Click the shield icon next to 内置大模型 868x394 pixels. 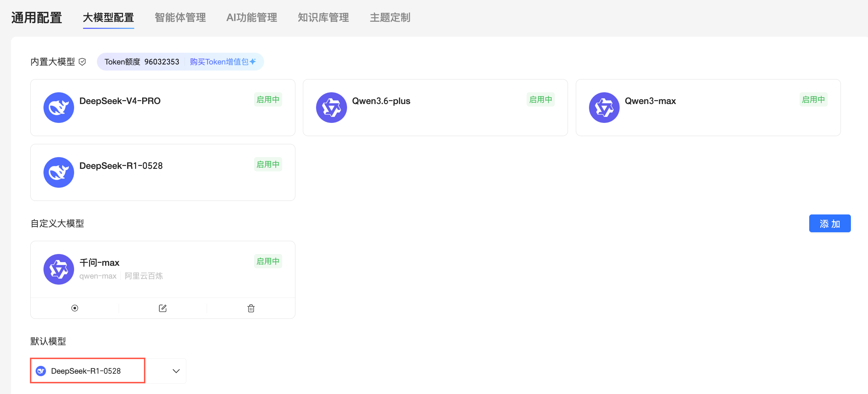pyautogui.click(x=82, y=62)
